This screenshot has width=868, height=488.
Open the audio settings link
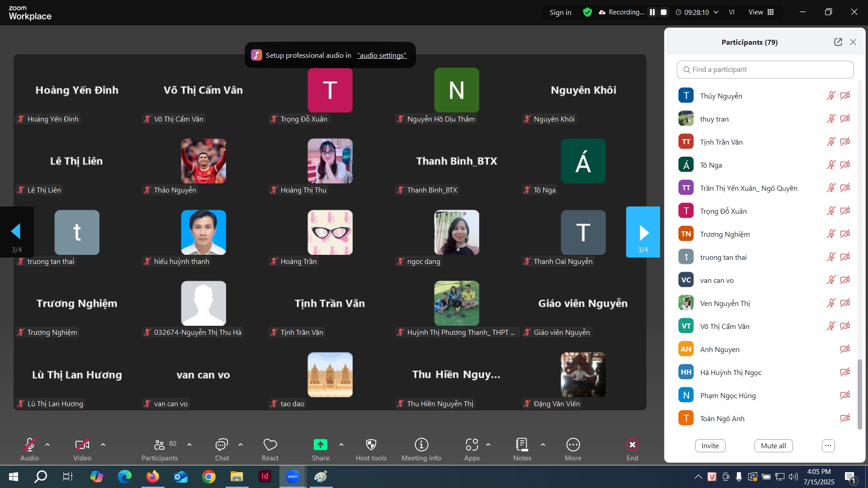coord(382,55)
